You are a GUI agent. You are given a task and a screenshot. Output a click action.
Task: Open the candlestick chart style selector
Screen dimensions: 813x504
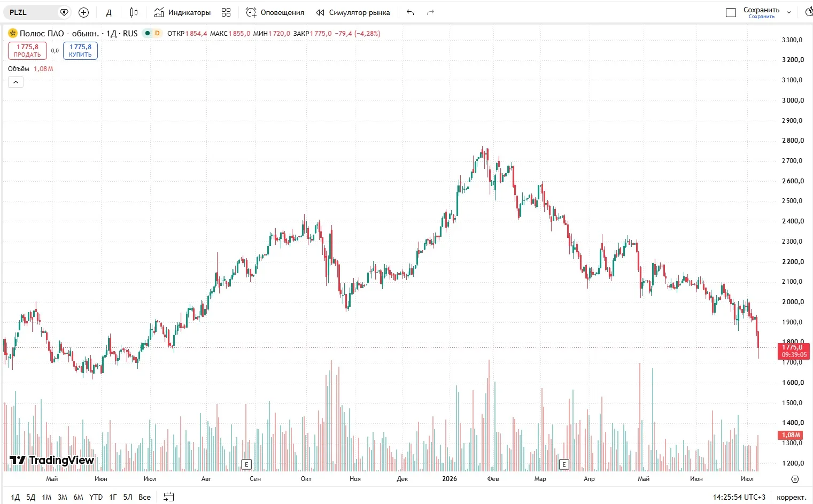click(x=134, y=12)
